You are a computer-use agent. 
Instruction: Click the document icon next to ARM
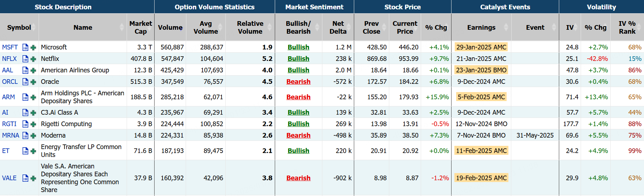(x=25, y=97)
